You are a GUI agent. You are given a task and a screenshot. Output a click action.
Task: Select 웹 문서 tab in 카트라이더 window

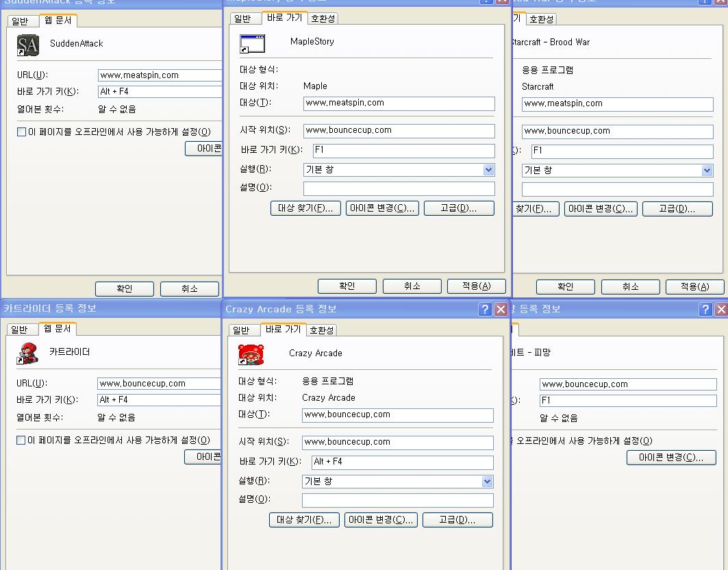57,328
